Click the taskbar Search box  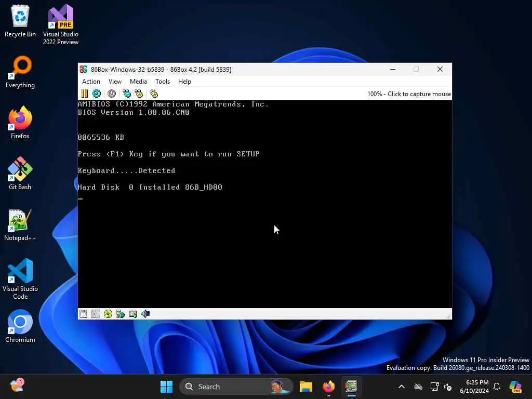pos(236,387)
